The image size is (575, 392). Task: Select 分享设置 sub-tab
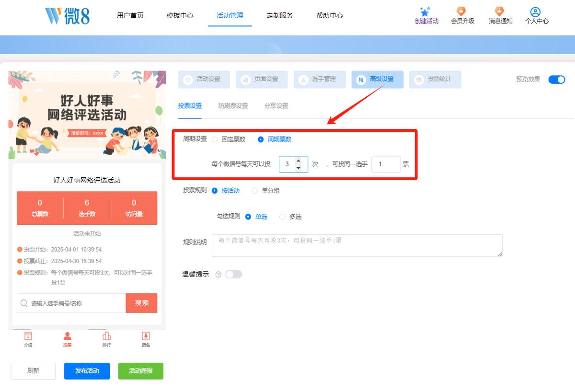click(x=276, y=106)
